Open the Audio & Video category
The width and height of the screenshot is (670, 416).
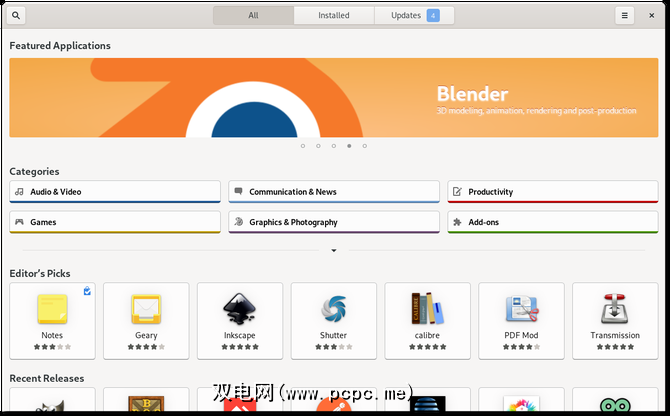point(115,192)
